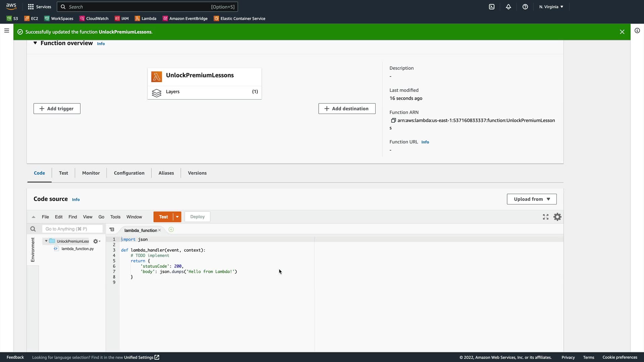Open AWS CloudShell icon in top bar
The image size is (644, 362).
(492, 7)
